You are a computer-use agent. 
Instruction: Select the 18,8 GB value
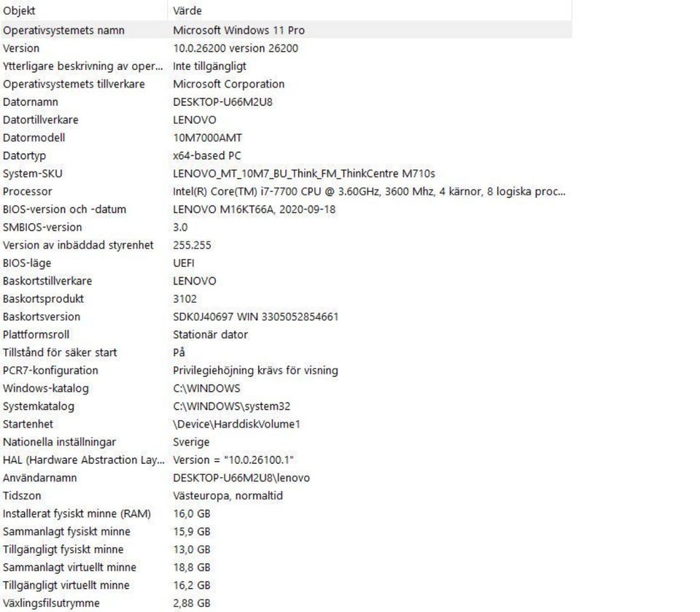point(192,568)
